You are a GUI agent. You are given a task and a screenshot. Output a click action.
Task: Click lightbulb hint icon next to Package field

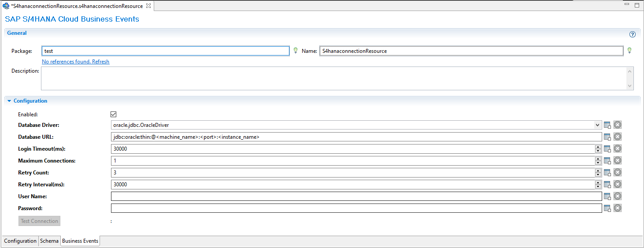pos(296,51)
